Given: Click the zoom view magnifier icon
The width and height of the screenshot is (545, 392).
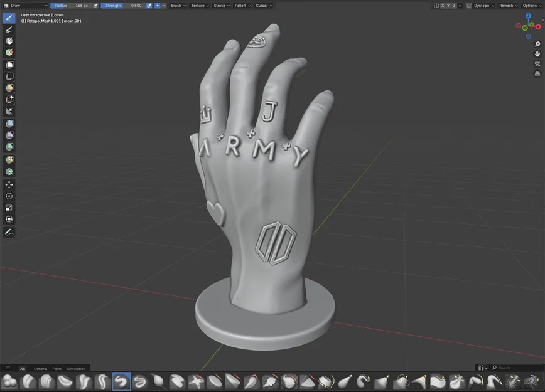Looking at the screenshot, I should click(537, 44).
